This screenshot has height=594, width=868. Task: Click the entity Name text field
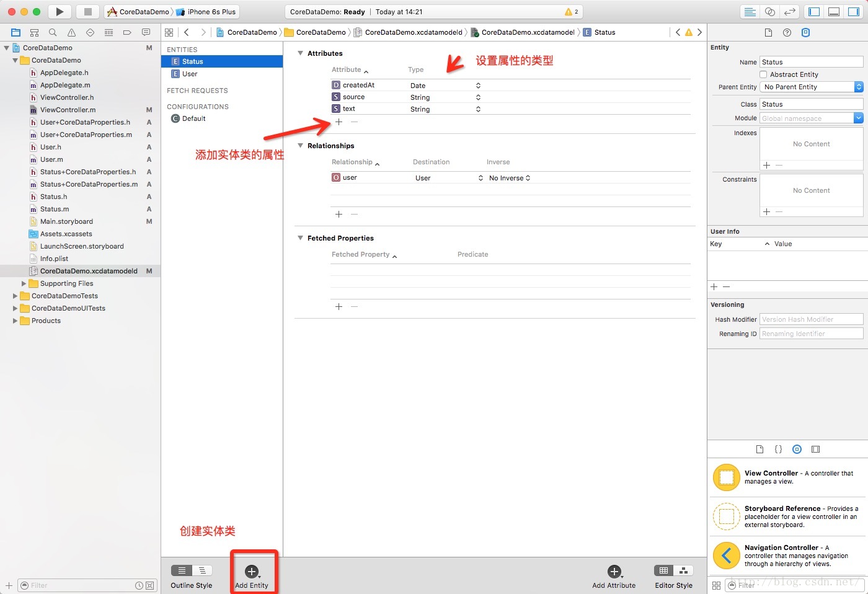click(811, 62)
